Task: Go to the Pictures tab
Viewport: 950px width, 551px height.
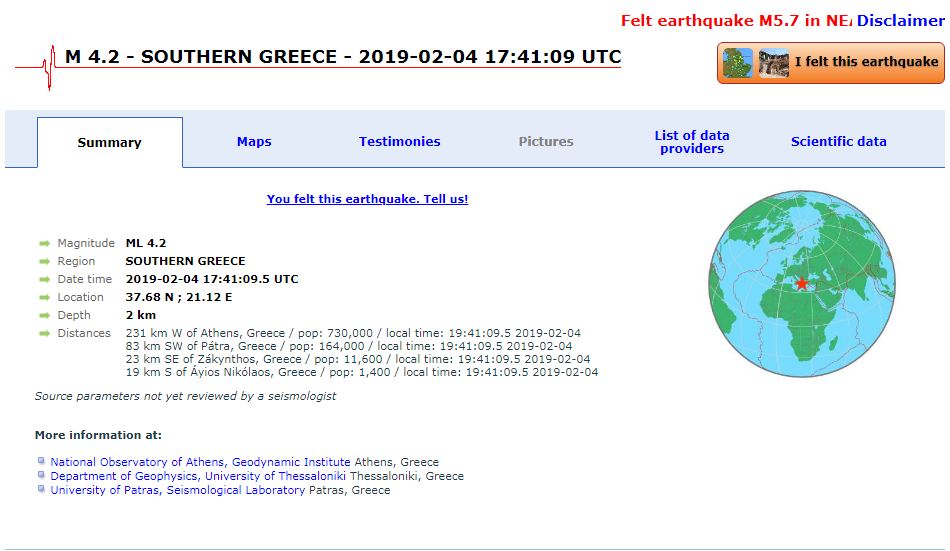Action: click(546, 142)
